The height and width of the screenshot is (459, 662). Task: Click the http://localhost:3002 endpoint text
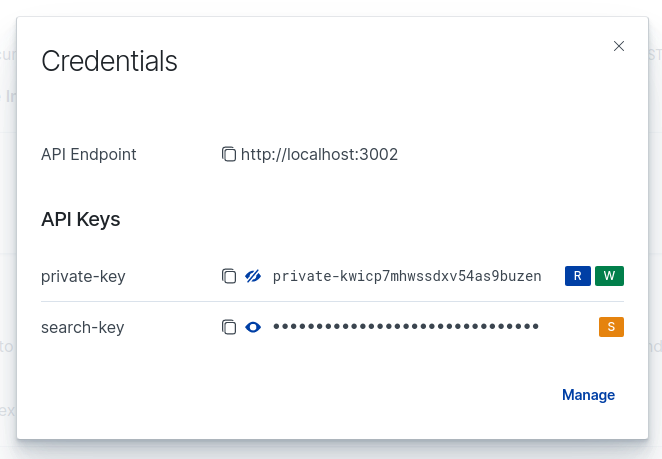(x=319, y=155)
